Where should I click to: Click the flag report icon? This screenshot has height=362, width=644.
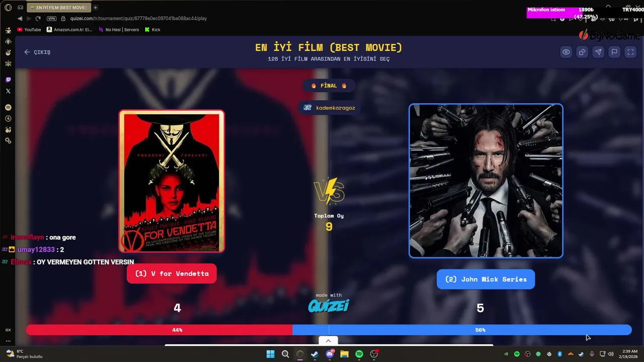tap(614, 52)
